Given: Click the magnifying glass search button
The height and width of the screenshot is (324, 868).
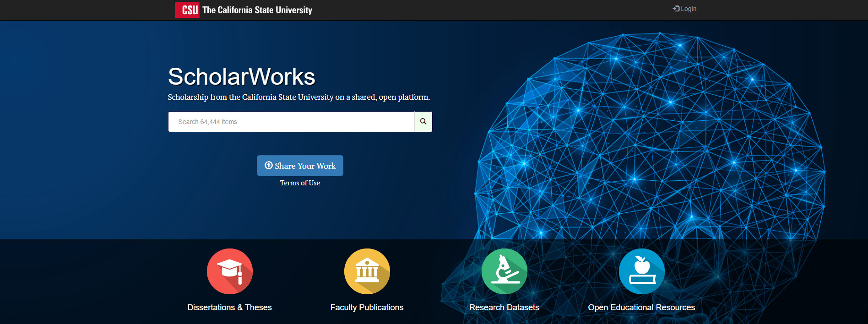Looking at the screenshot, I should (x=423, y=122).
